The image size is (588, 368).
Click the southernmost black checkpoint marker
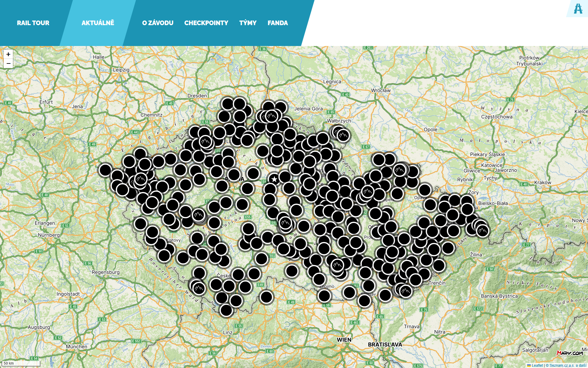[226, 310]
